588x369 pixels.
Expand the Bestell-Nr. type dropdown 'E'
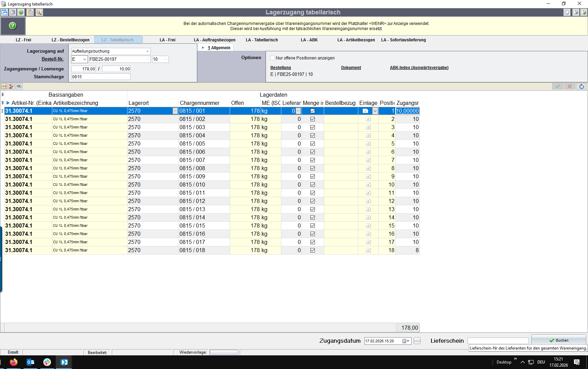(84, 59)
